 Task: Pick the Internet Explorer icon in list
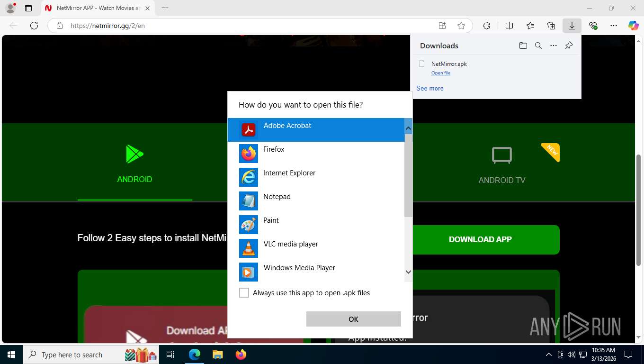tap(249, 177)
